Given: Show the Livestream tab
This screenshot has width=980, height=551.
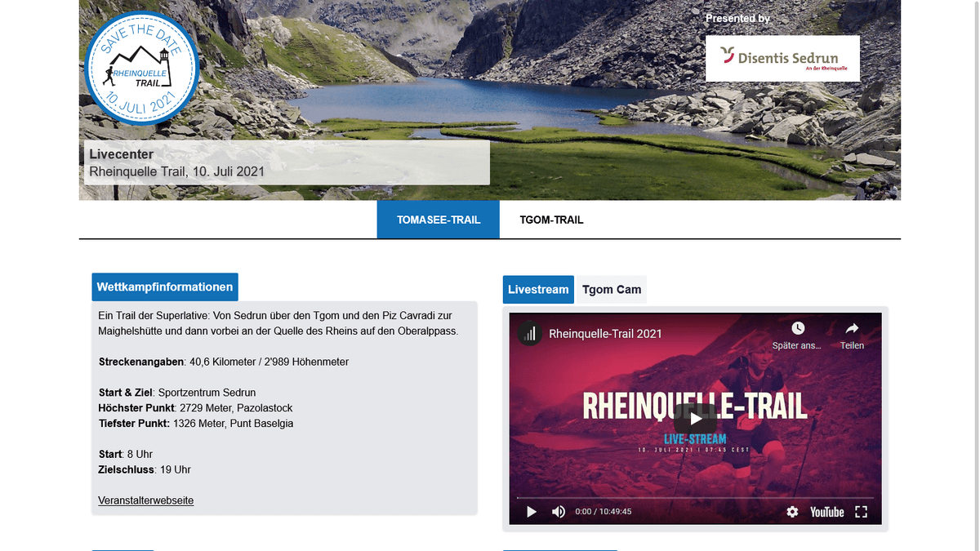Looking at the screenshot, I should tap(538, 290).
